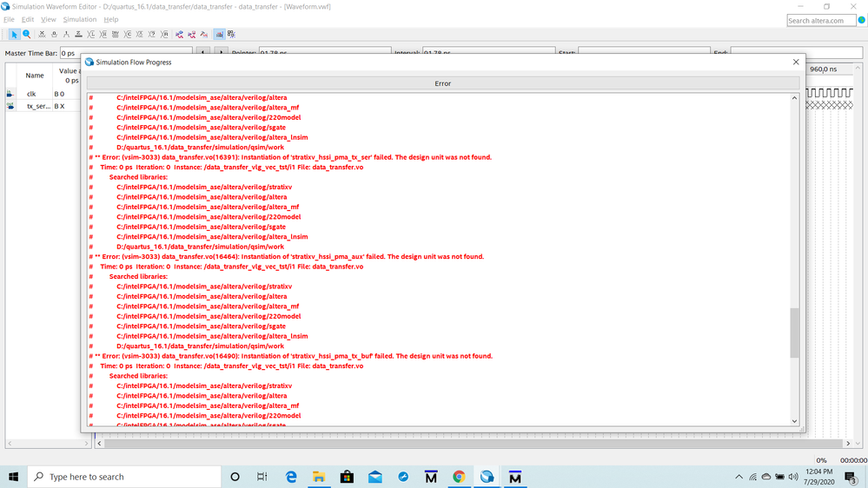Run Timing Simulation from toolbar
Screen dimensions: 868x488
click(x=191, y=35)
